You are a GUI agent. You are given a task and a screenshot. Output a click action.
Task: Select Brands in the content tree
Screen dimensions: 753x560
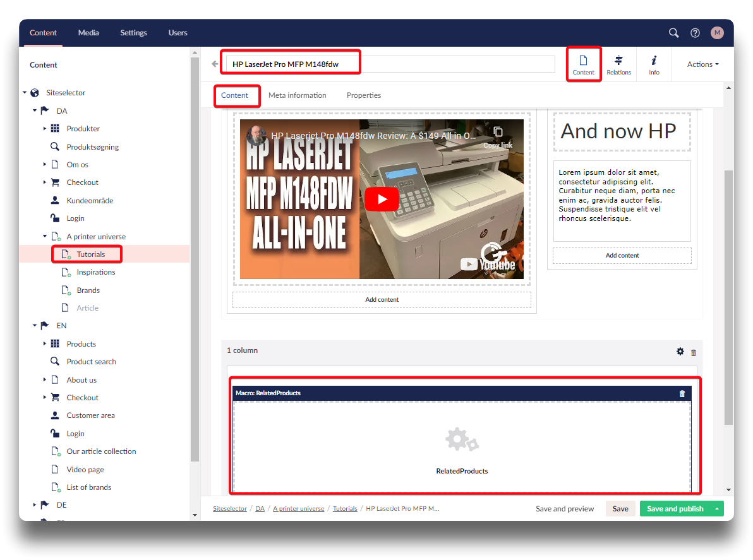[x=88, y=290]
